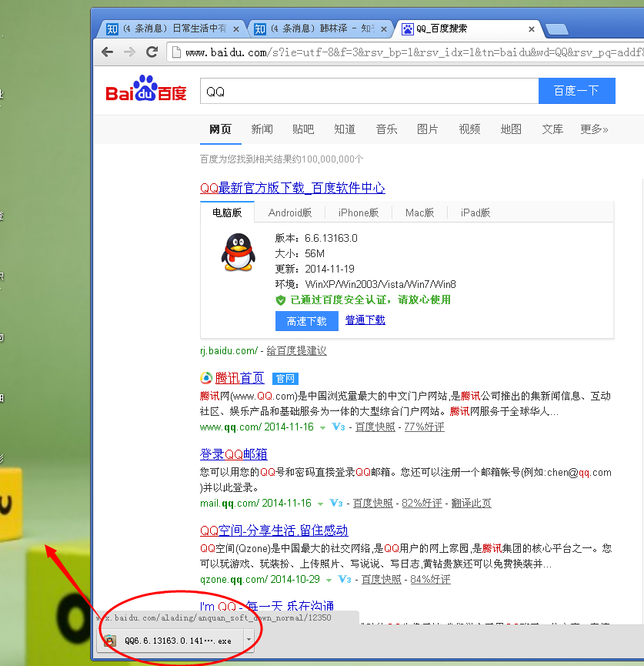Click the 82%好评 rating link
Image resolution: width=644 pixels, height=666 pixels.
click(x=422, y=504)
